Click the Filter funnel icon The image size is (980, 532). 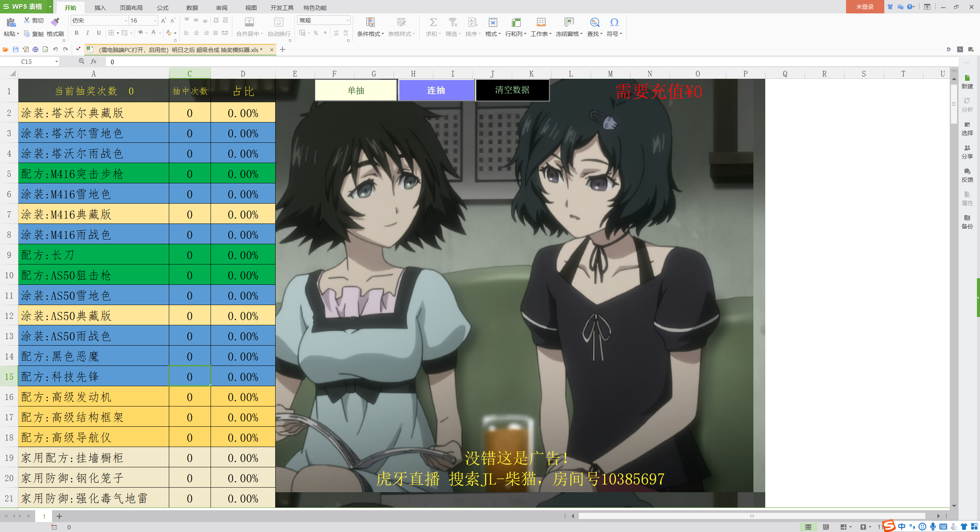(453, 22)
